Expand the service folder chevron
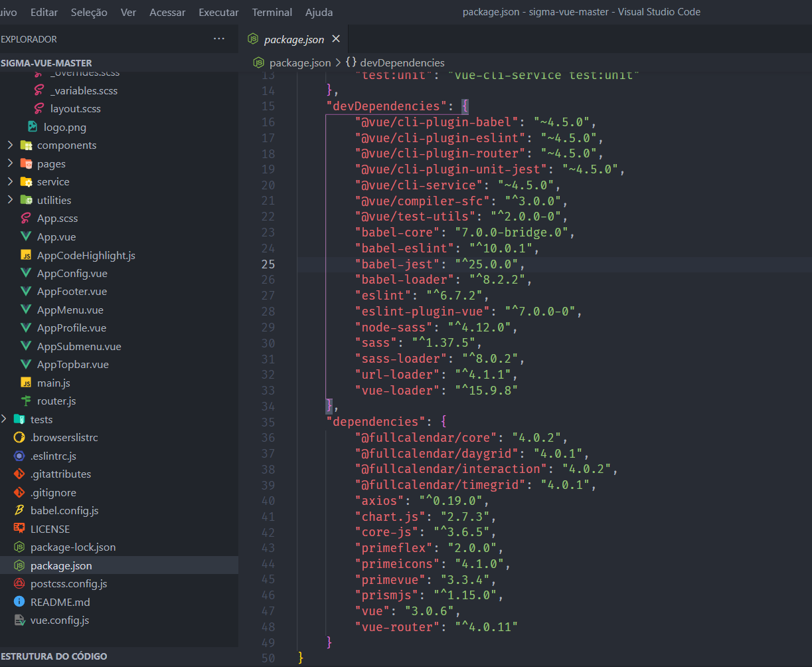The height and width of the screenshot is (667, 812). pos(10,181)
